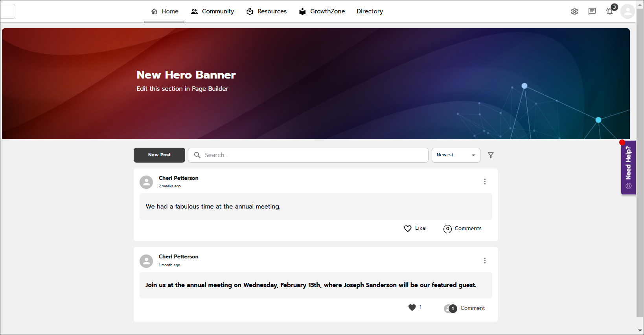Open options menu on the fabulous time post
644x335 pixels.
pos(485,181)
